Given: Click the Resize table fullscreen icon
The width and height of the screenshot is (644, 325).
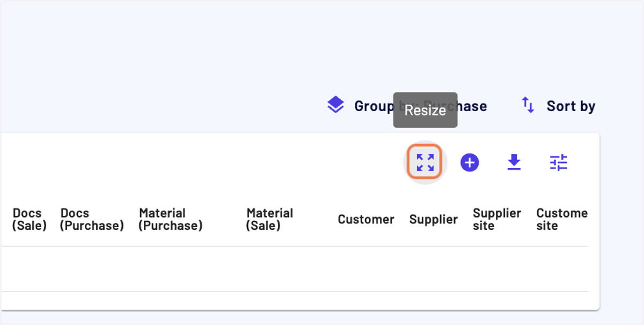Looking at the screenshot, I should (425, 162).
